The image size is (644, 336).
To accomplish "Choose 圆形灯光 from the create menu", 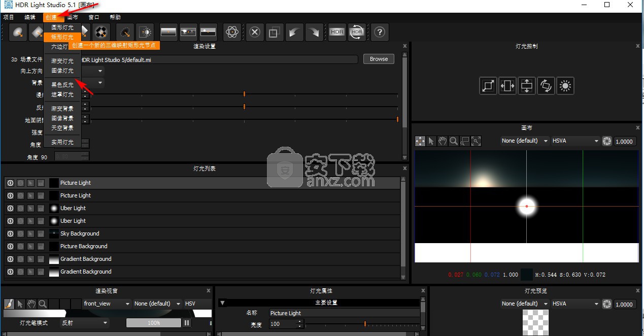I will tap(62, 27).
